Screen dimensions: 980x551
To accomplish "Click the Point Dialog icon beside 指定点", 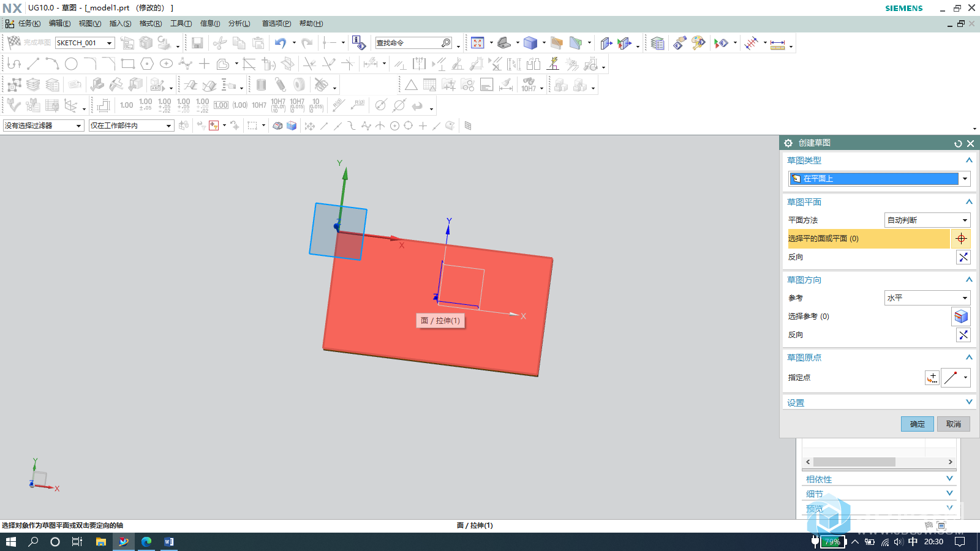I will [932, 378].
